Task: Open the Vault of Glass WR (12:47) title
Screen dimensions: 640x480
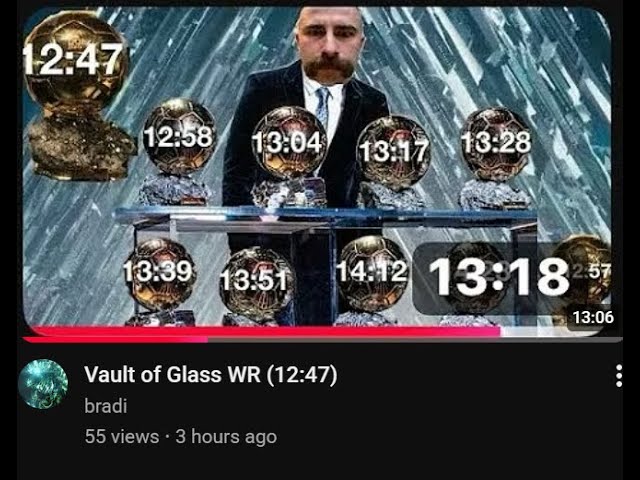Action: click(211, 374)
